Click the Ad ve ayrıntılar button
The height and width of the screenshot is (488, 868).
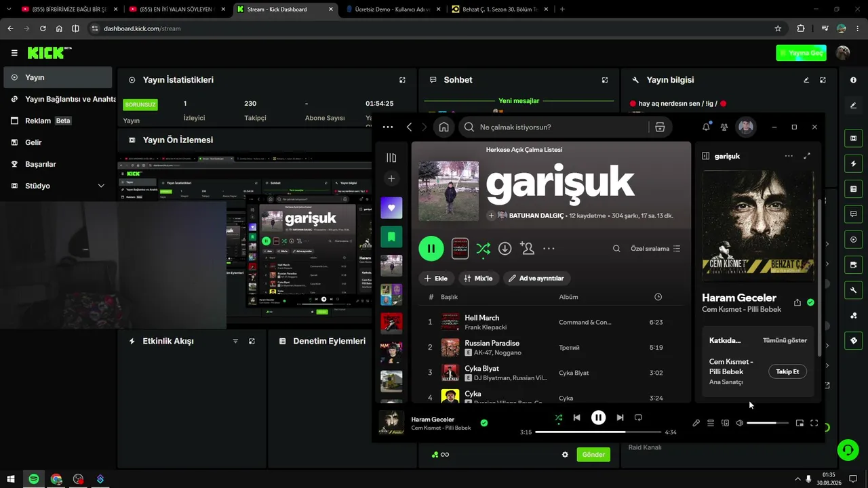[536, 278]
